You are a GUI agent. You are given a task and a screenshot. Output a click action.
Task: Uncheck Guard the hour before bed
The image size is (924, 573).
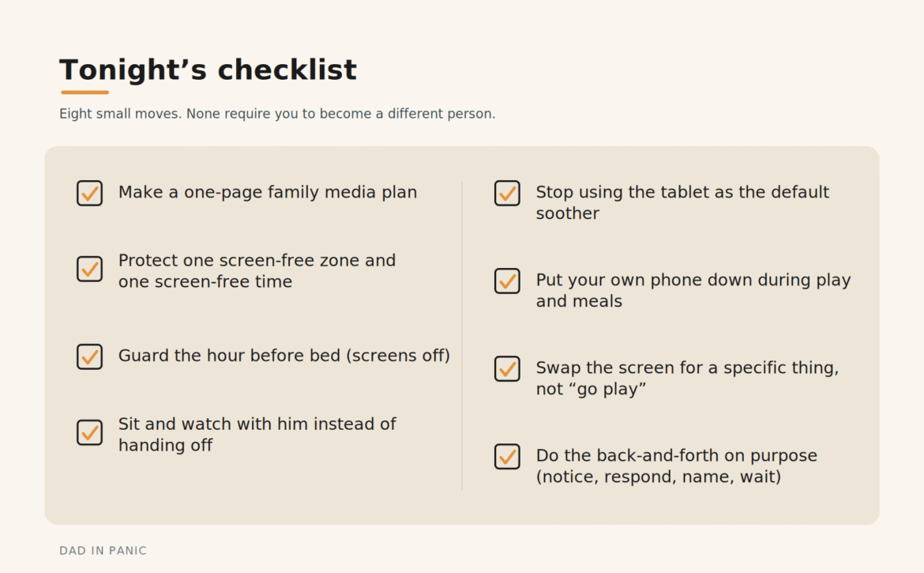89,356
